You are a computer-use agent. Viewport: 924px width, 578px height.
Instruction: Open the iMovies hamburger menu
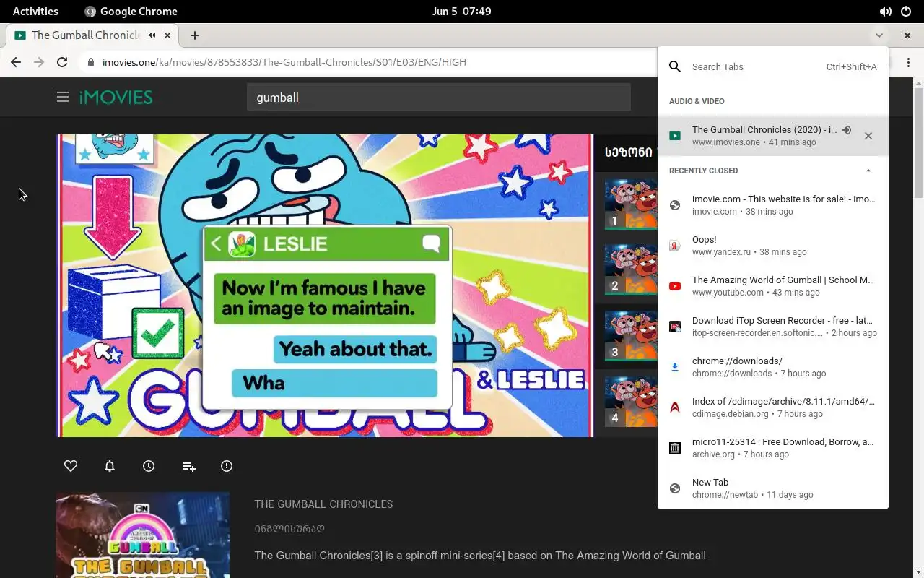[x=63, y=97]
